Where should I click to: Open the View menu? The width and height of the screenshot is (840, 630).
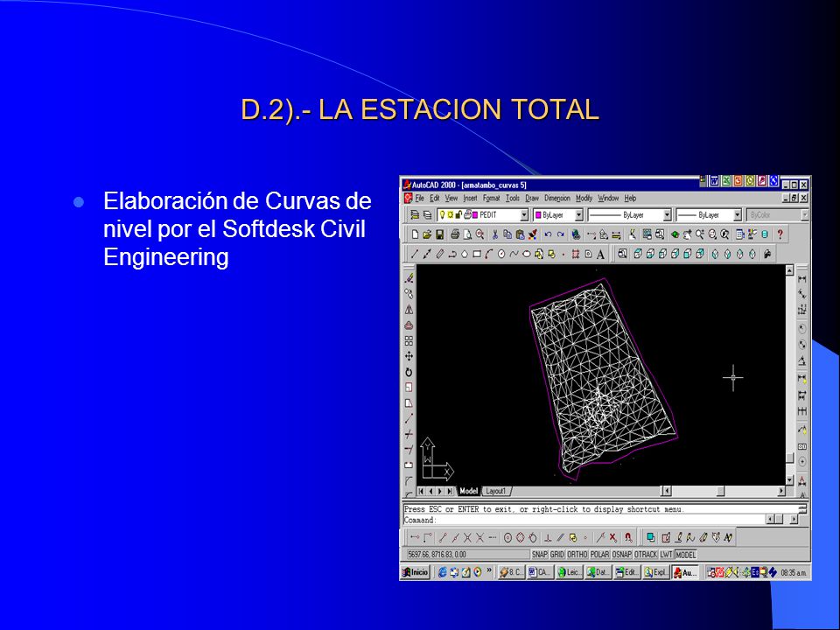coord(451,199)
